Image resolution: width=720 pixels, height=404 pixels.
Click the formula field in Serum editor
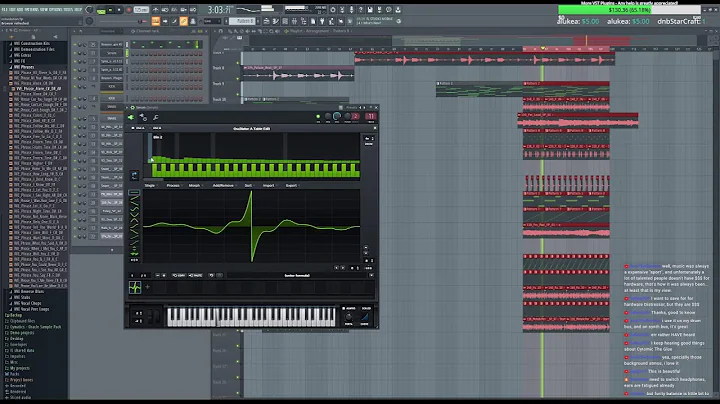(297, 275)
